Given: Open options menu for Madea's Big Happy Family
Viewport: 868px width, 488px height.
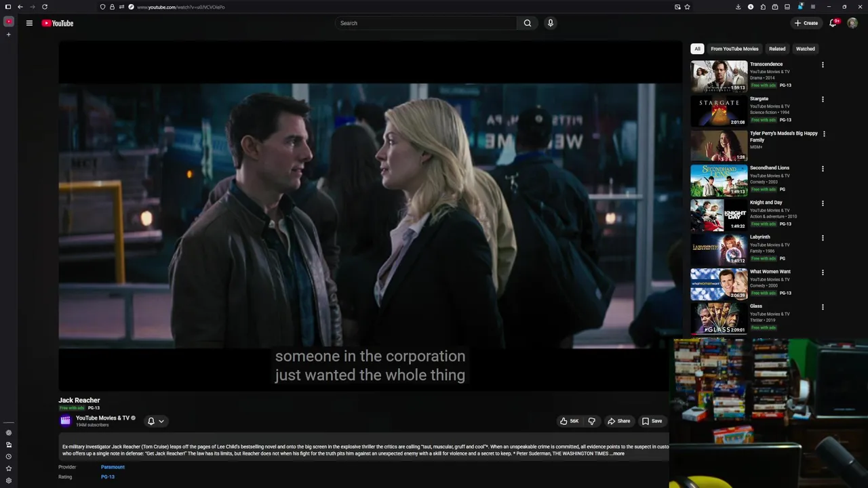Looking at the screenshot, I should click(x=824, y=134).
